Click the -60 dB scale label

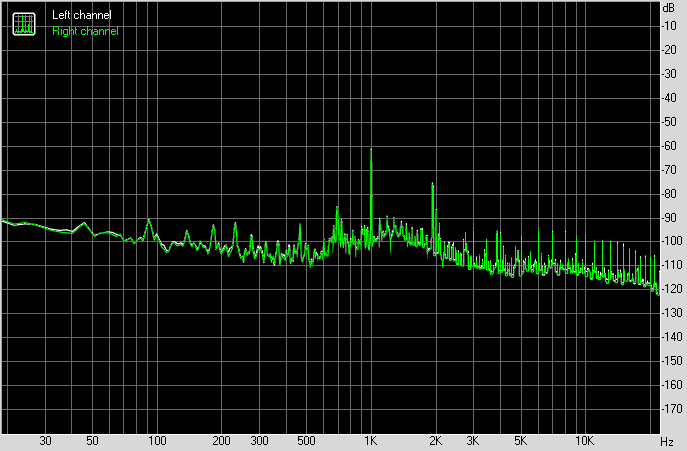coord(669,146)
